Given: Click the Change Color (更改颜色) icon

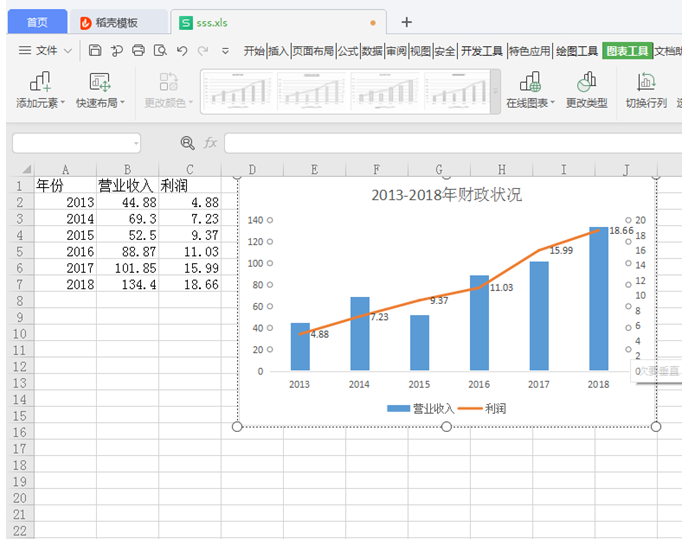Looking at the screenshot, I should pos(168,82).
